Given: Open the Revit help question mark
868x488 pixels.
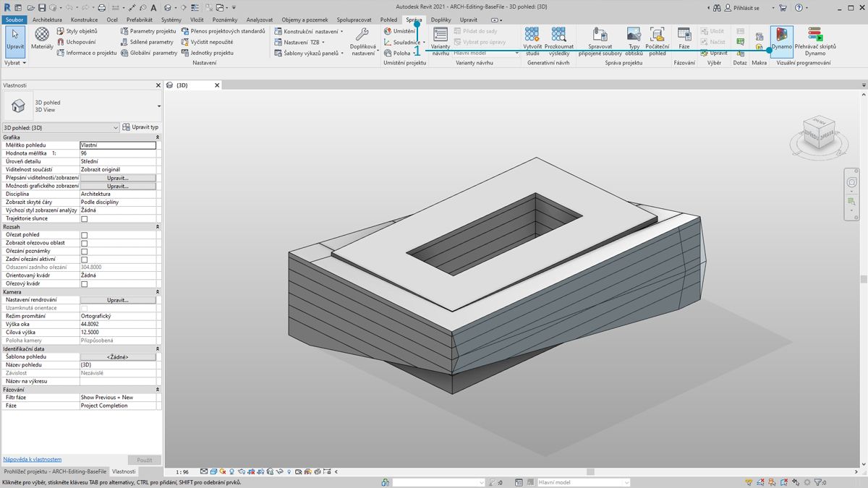Looking at the screenshot, I should 799,7.
